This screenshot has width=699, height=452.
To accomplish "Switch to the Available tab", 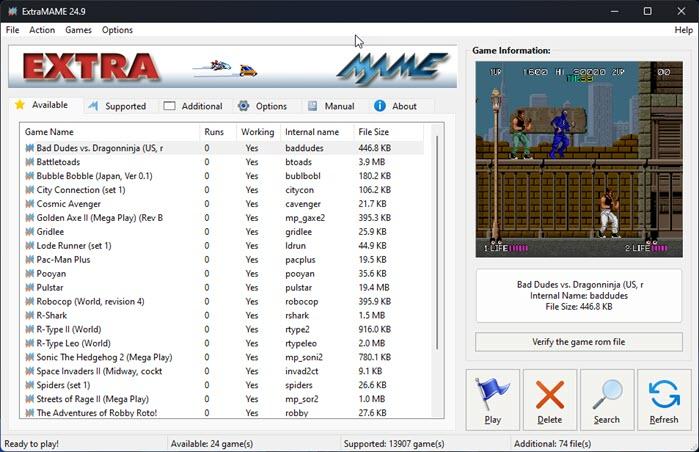I will (45, 105).
